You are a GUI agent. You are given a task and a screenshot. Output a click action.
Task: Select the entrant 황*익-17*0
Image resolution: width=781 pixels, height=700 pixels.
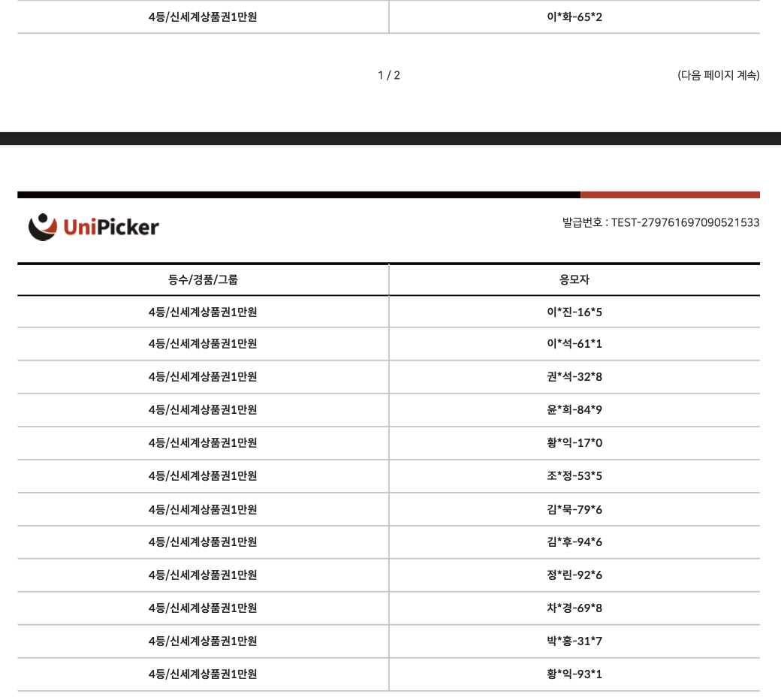pyautogui.click(x=574, y=443)
